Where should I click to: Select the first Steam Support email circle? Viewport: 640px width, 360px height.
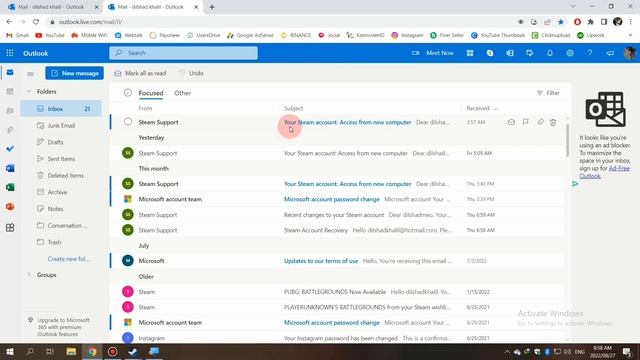(128, 122)
